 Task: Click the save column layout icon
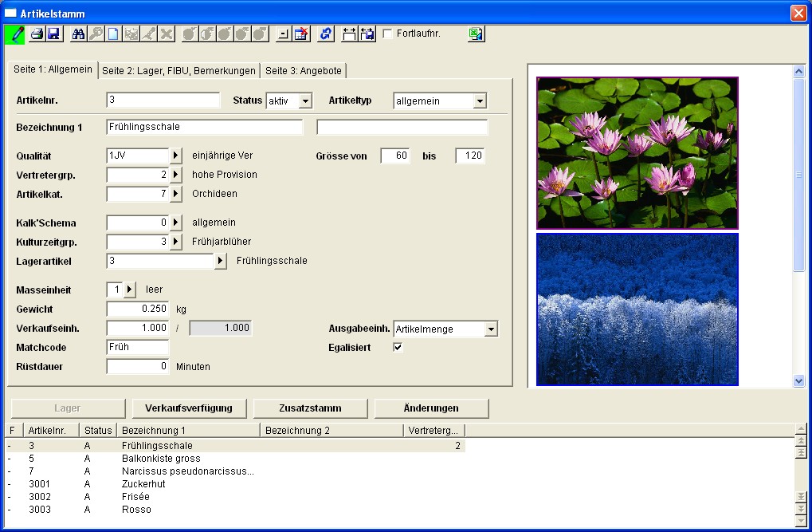point(367,34)
